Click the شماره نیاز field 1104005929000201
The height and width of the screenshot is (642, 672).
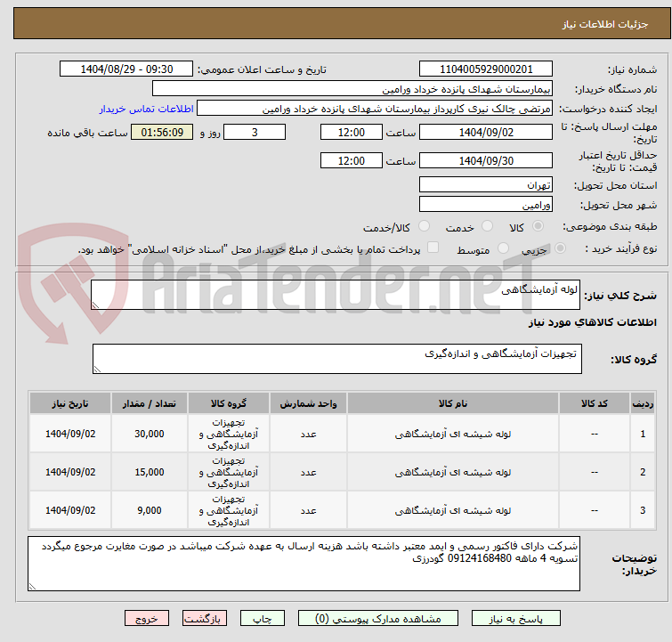coord(486,69)
